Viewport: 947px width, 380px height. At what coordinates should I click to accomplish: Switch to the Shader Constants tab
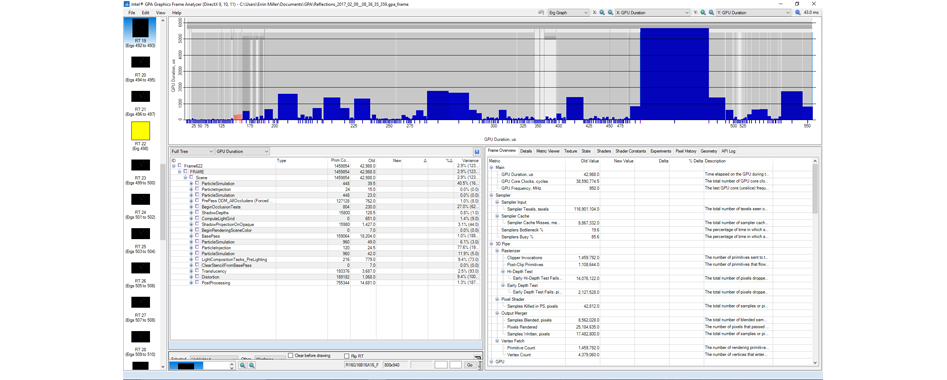(631, 151)
